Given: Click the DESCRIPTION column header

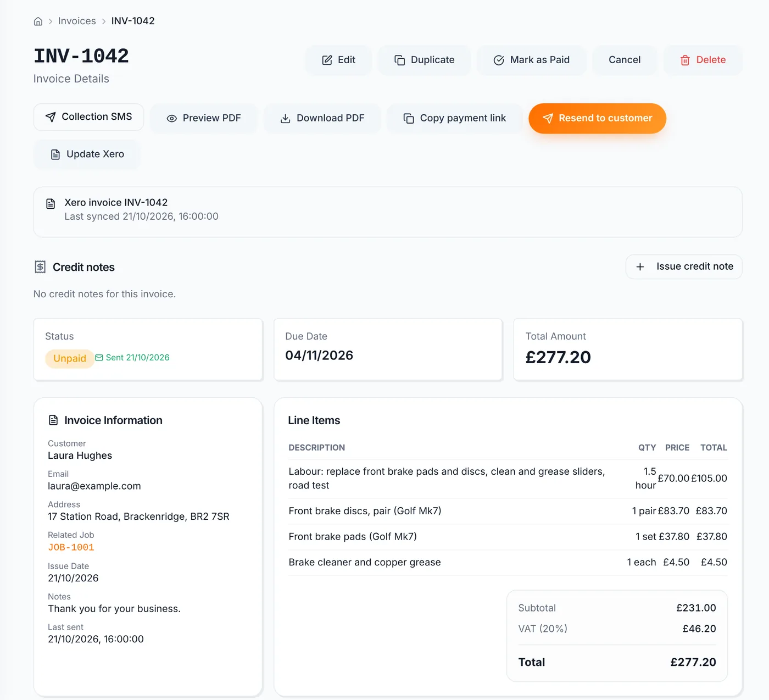Looking at the screenshot, I should coord(317,448).
